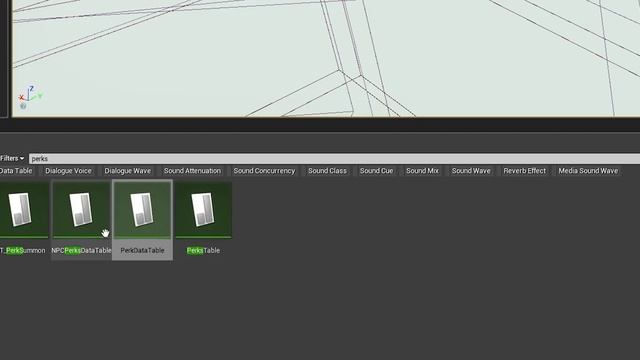Toggle the Dialogue Wave filter
Viewport: 640px width, 360px height.
pyautogui.click(x=127, y=171)
